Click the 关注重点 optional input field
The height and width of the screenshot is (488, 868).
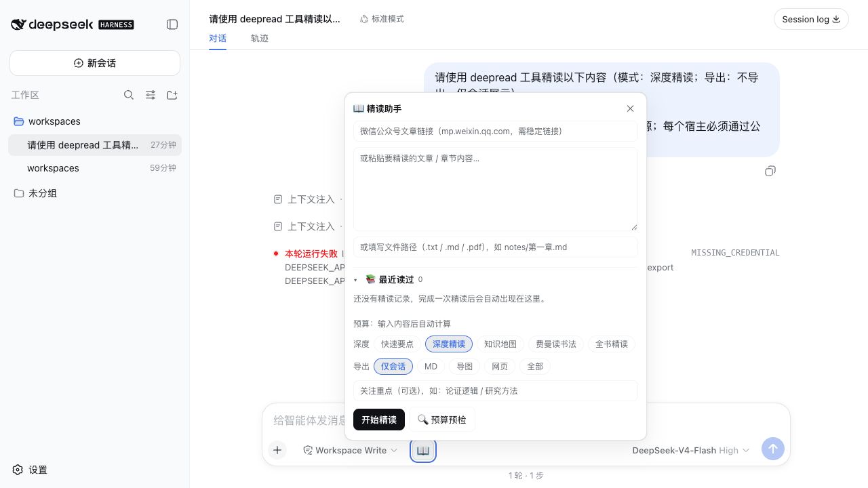[x=496, y=390]
